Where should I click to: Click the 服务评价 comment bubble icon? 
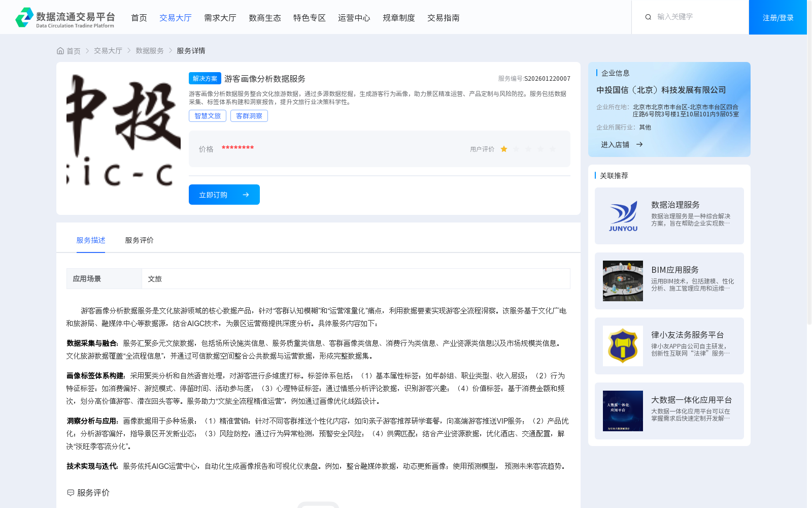(71, 493)
